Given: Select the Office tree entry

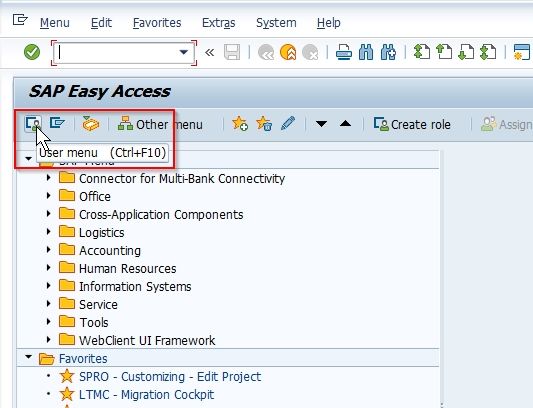Looking at the screenshot, I should [95, 197].
